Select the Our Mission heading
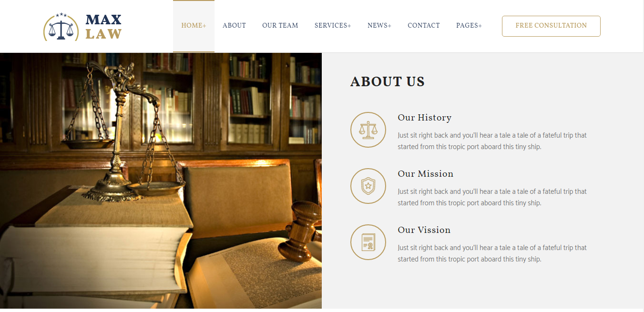Image resolution: width=644 pixels, height=312 pixels. pos(426,174)
